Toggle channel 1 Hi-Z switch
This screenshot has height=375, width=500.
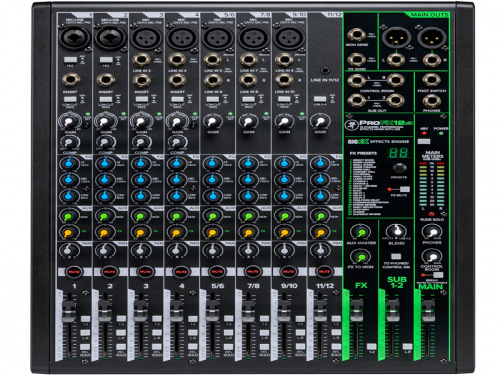point(70,60)
